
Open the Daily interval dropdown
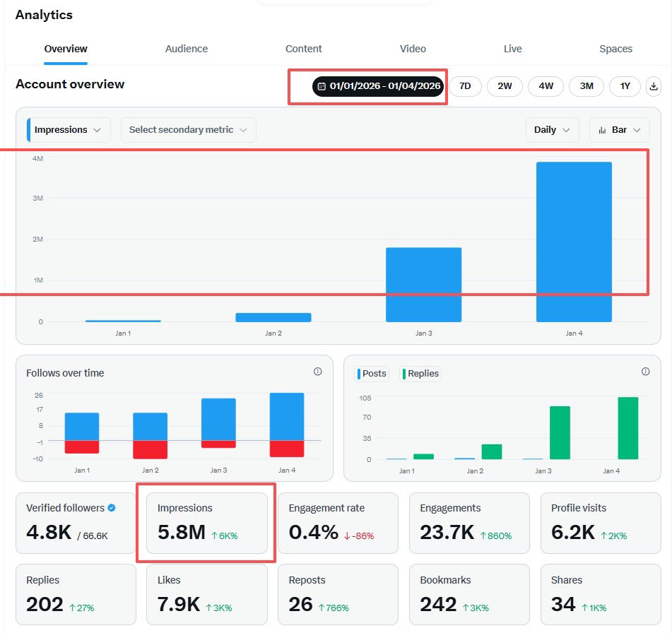point(552,130)
